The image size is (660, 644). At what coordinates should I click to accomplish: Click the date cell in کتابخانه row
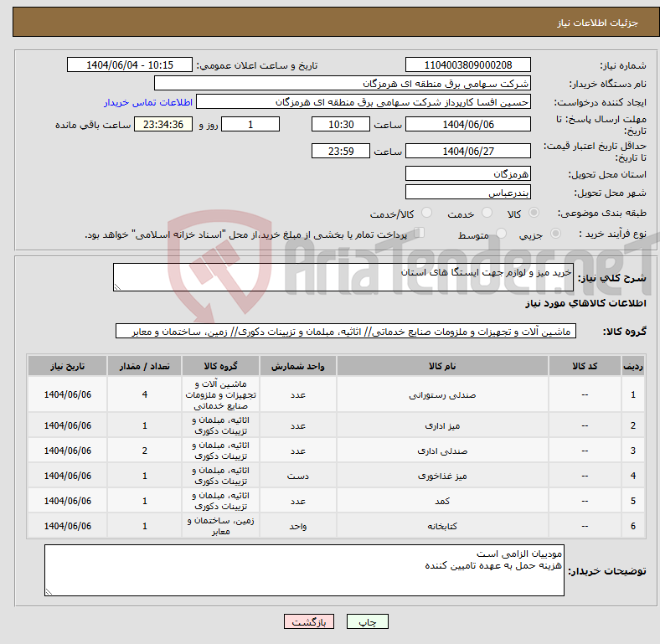[x=67, y=525]
